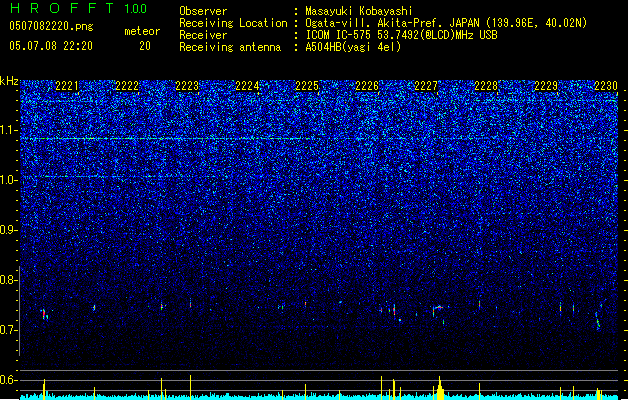Screen dimensions: 629x400
Task: Click the 1.1 frequency axis label
Action: click(8, 130)
